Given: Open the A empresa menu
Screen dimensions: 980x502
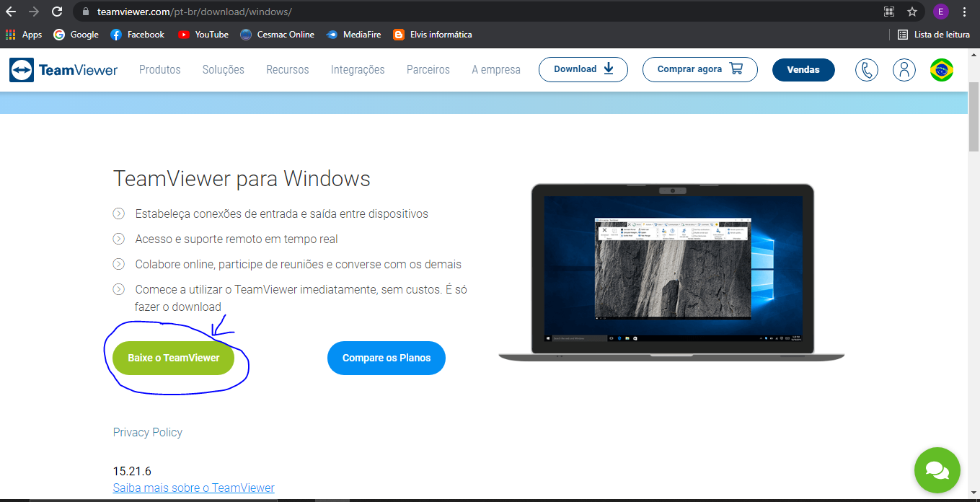Looking at the screenshot, I should tap(496, 70).
